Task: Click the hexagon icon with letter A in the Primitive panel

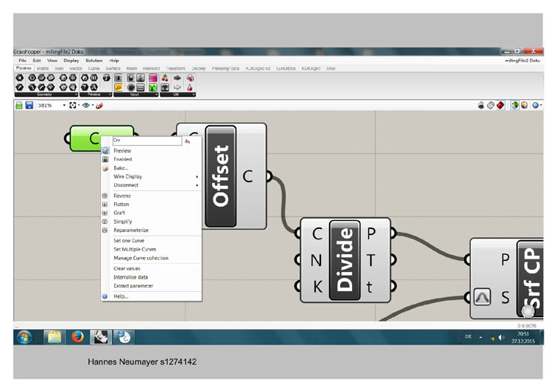Action: coord(94,87)
